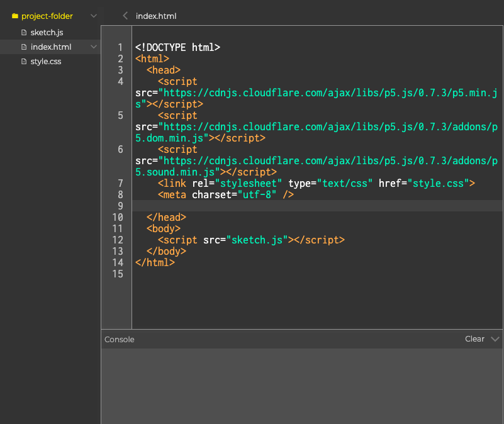This screenshot has height=424, width=504.
Task: Clear the console output
Action: [474, 339]
